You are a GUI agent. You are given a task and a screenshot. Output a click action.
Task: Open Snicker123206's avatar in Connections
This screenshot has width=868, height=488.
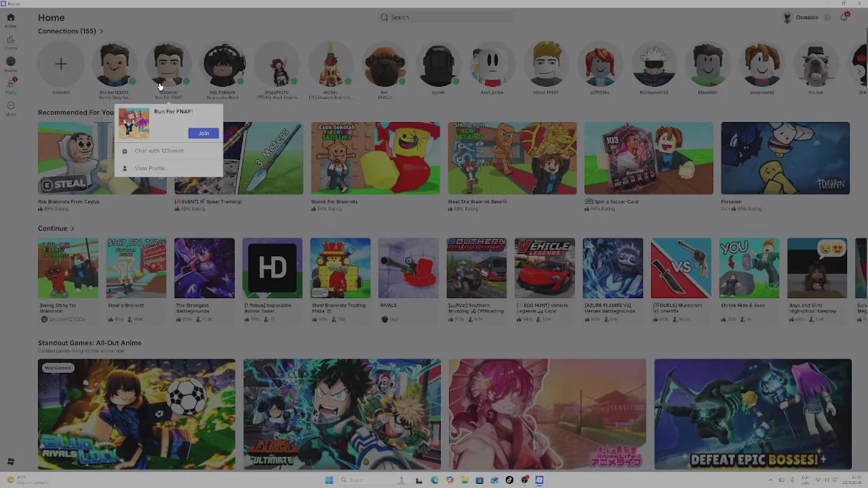pyautogui.click(x=115, y=64)
